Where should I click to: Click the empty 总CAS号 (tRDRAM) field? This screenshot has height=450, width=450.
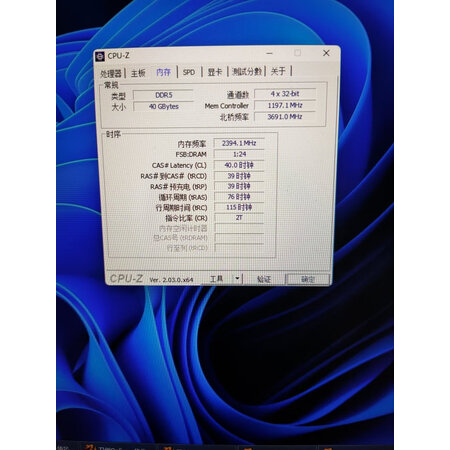click(239, 238)
